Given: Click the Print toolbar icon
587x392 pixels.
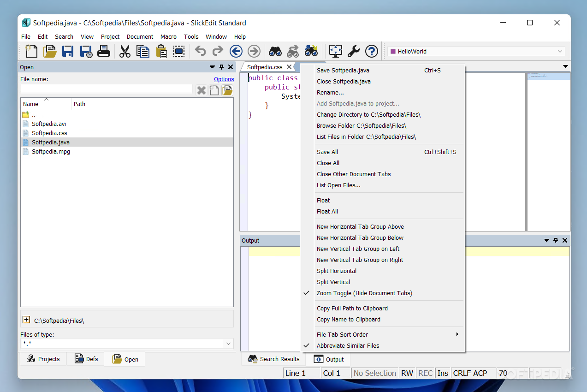Looking at the screenshot, I should click(x=104, y=51).
